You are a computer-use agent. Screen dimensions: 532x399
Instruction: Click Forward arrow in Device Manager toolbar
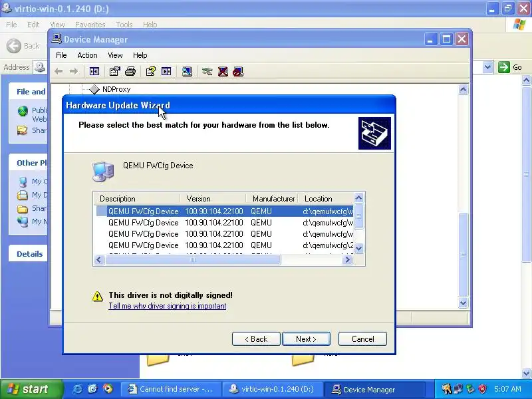[x=74, y=72]
